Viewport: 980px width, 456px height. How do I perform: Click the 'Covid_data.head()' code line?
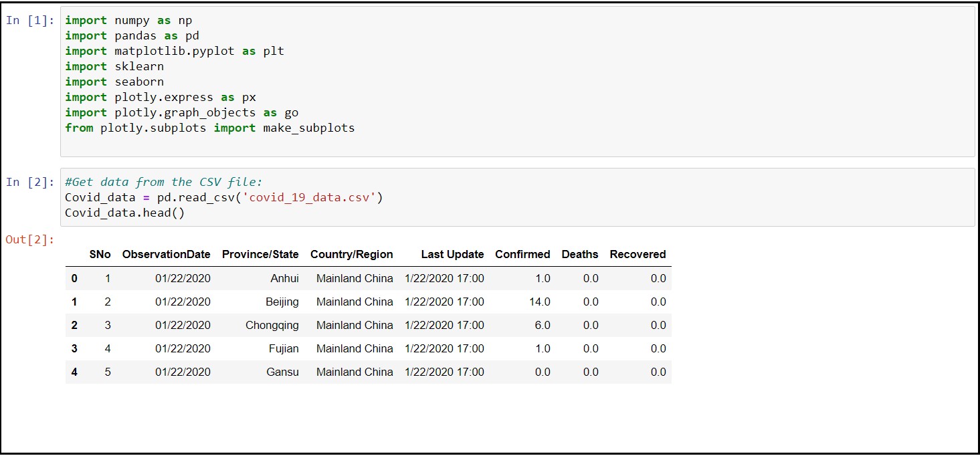pos(125,213)
